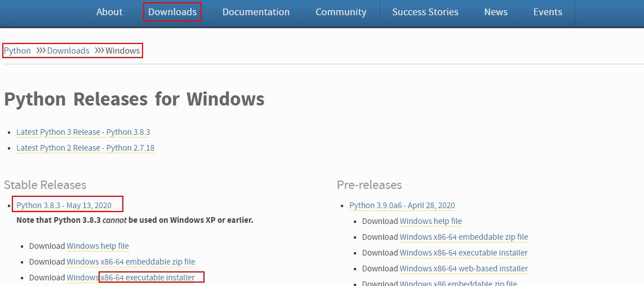This screenshot has height=286, width=644.
Task: Click the Python breadcrumb link
Action: 17,51
